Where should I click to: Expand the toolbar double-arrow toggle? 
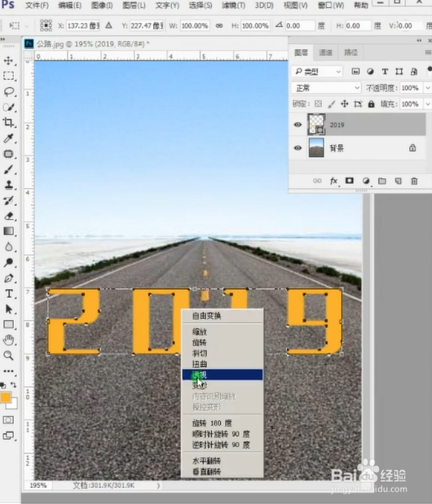pos(2,40)
